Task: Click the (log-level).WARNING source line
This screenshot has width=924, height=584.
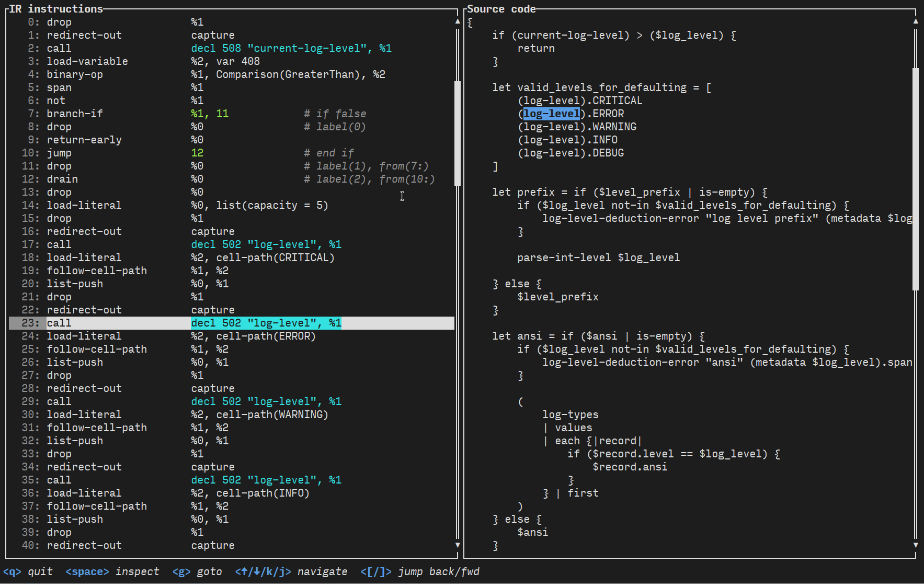Action: 577,127
